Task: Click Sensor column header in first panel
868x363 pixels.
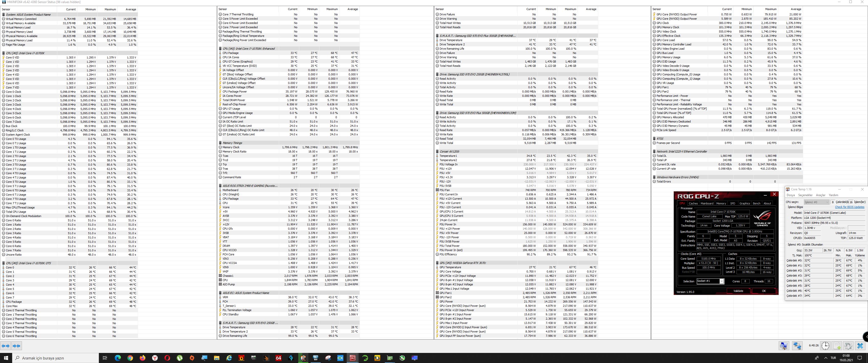Action: click(29, 9)
